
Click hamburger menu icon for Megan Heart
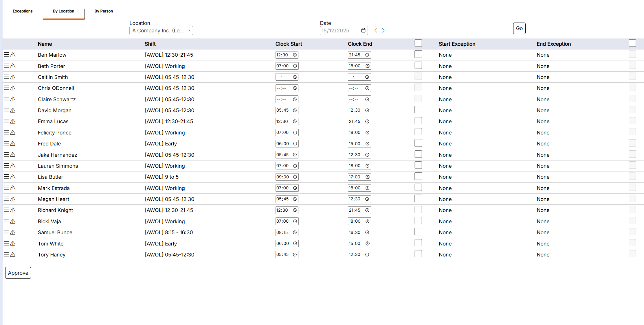[x=6, y=199]
